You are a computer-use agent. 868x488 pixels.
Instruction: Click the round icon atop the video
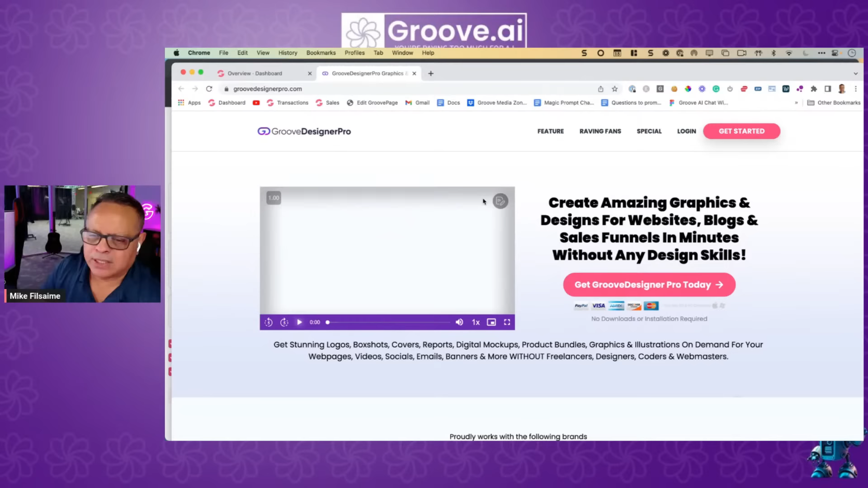coord(500,201)
